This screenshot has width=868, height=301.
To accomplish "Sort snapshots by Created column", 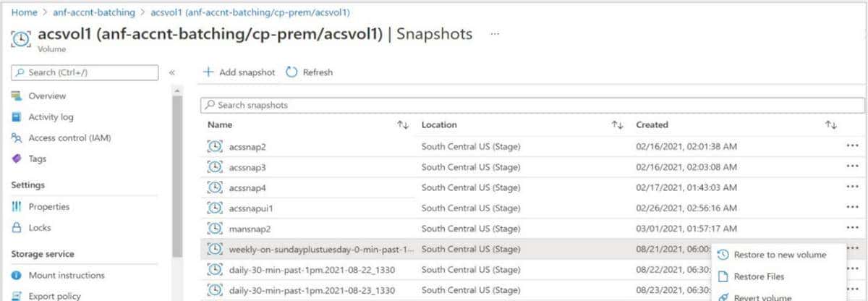I will click(x=830, y=125).
